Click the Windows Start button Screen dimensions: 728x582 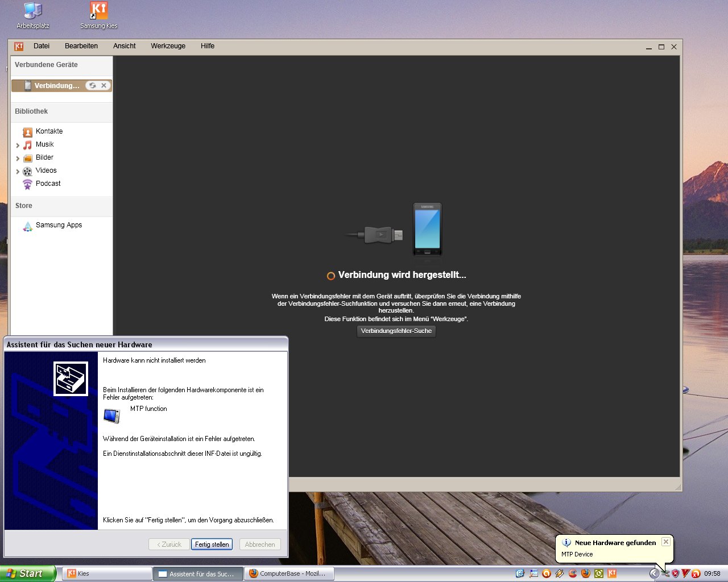(28, 573)
